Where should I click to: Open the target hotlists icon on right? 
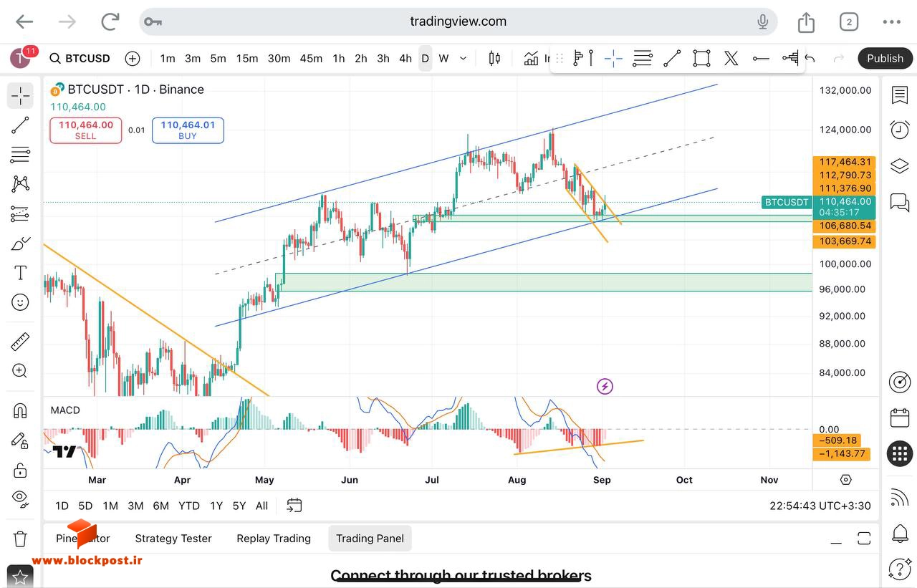[x=899, y=382]
